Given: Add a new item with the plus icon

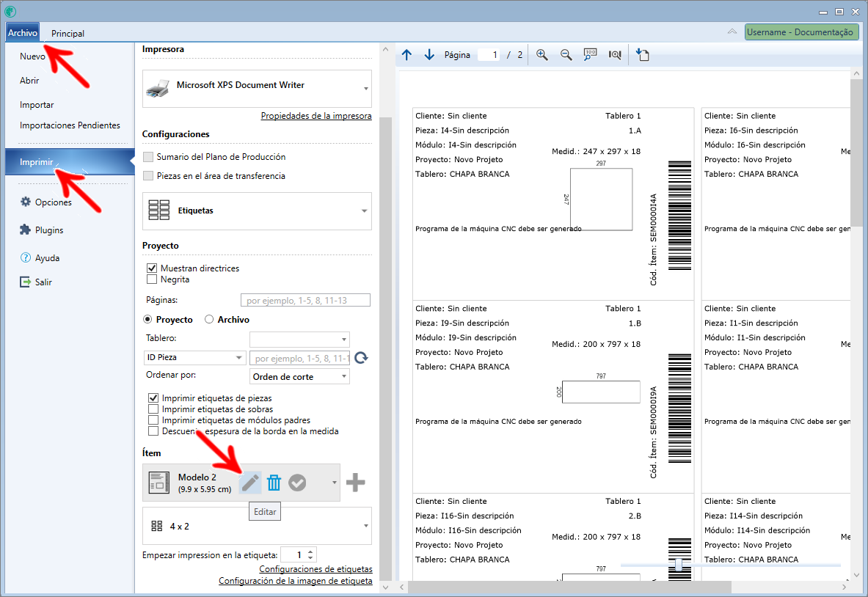Looking at the screenshot, I should [356, 482].
